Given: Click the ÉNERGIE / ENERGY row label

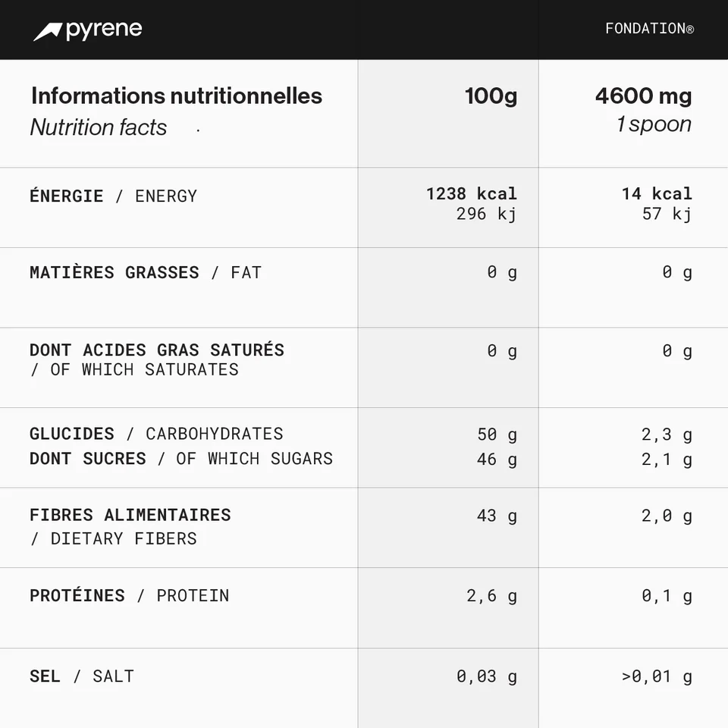Looking at the screenshot, I should point(113,196).
